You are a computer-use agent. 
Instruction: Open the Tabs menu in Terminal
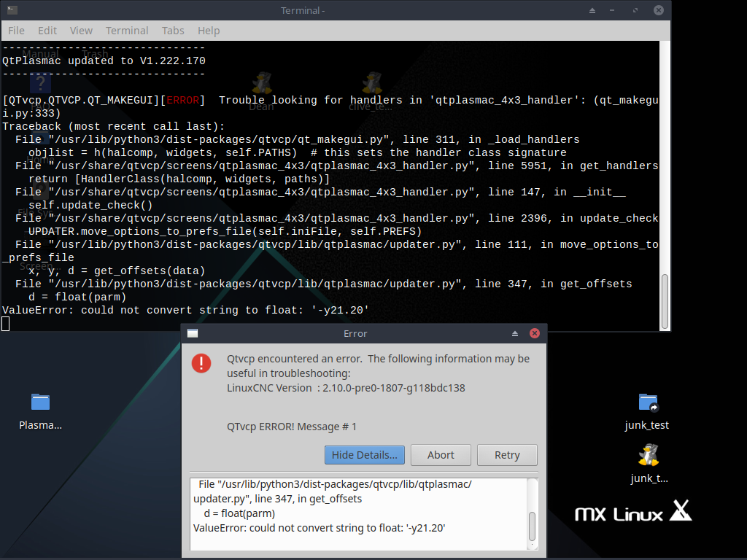point(172,31)
